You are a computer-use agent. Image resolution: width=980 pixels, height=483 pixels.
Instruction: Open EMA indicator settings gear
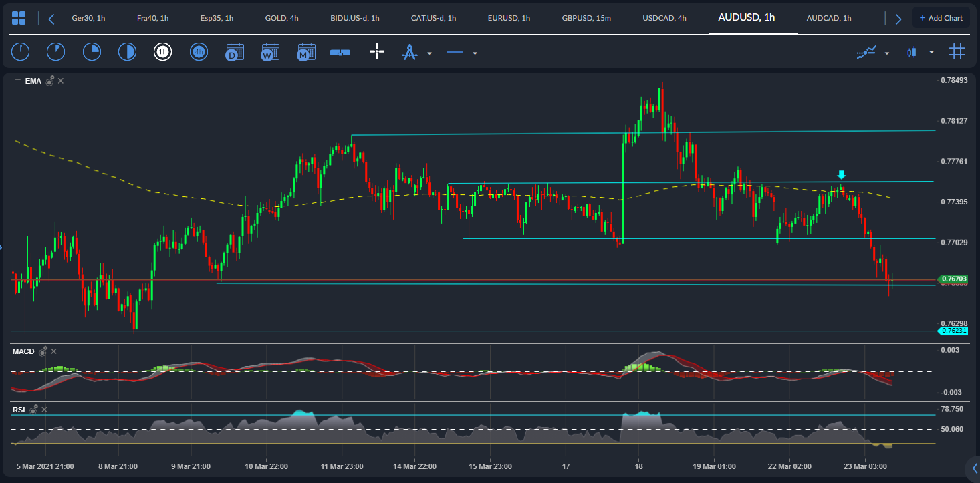[x=49, y=81]
